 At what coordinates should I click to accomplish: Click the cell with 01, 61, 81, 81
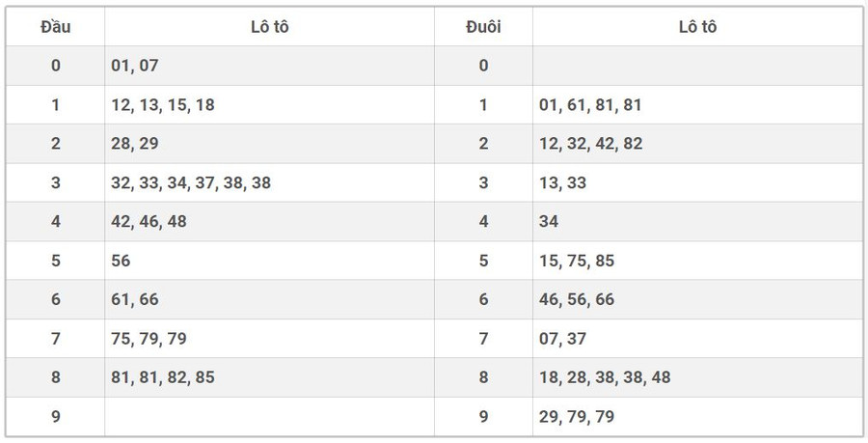[590, 105]
